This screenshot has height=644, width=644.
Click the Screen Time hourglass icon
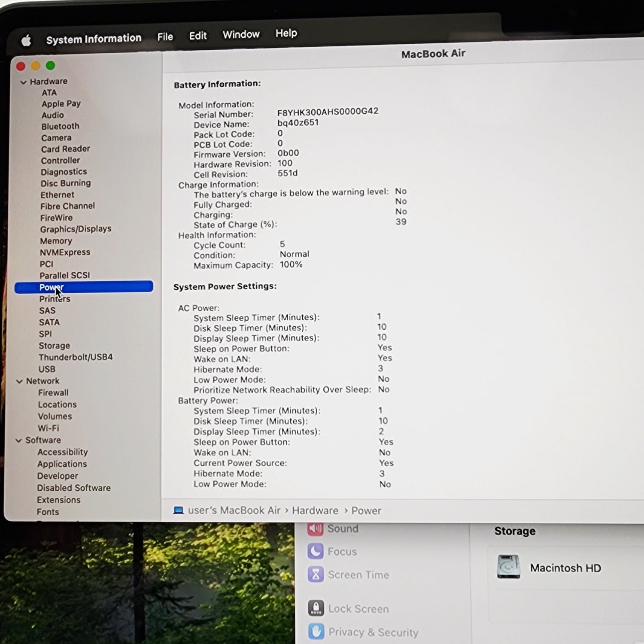pyautogui.click(x=316, y=574)
